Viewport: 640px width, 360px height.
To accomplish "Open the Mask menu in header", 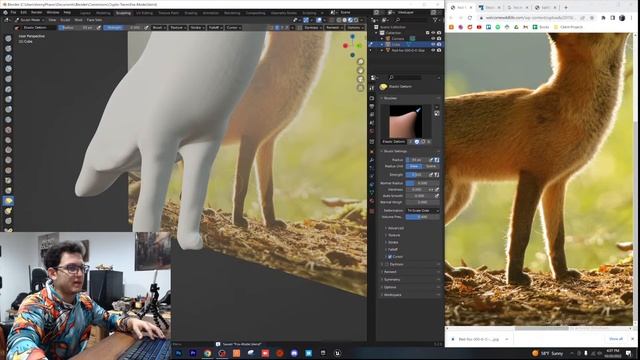I will tap(78, 20).
